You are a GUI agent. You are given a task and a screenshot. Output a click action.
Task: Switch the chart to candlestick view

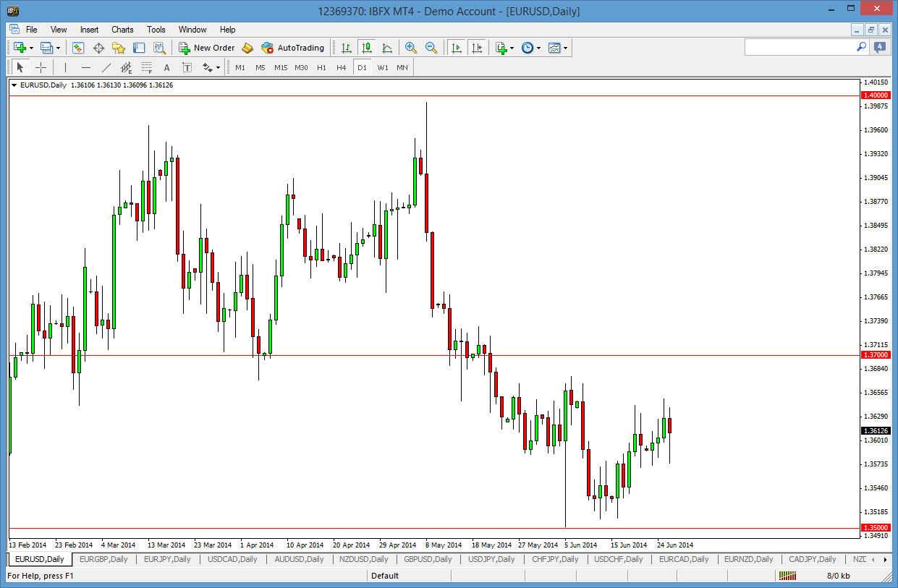coord(366,48)
